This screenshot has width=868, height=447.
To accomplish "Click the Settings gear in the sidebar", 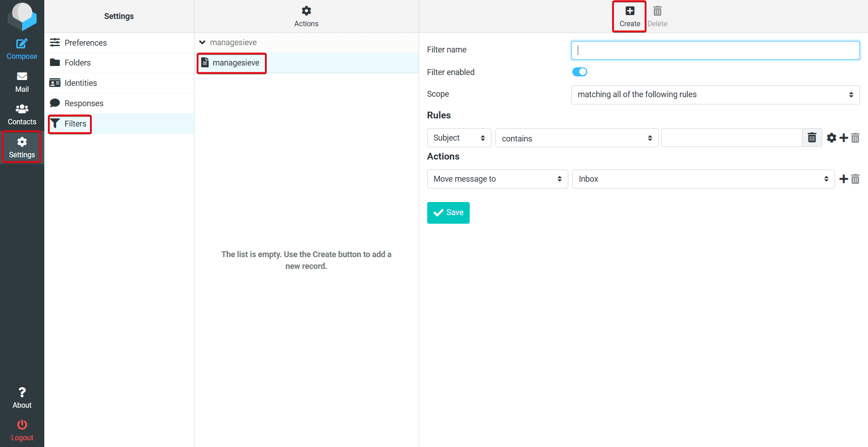I will click(22, 147).
